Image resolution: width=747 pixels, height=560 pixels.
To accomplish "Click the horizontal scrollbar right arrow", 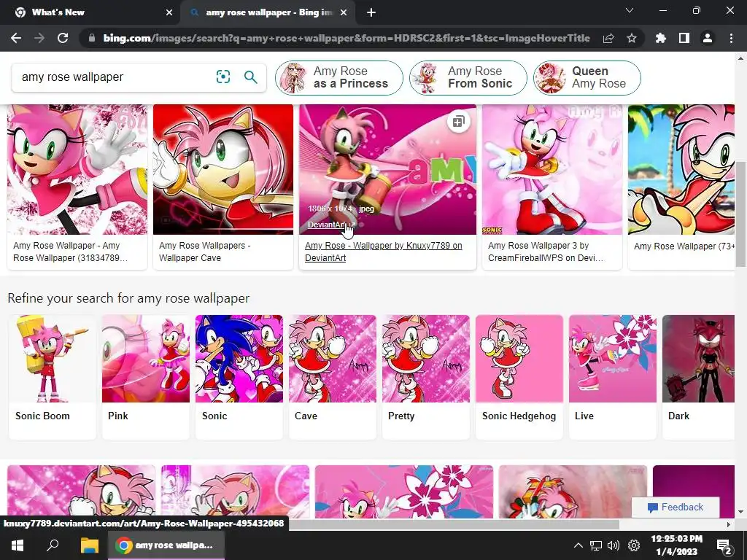I will coord(729,524).
